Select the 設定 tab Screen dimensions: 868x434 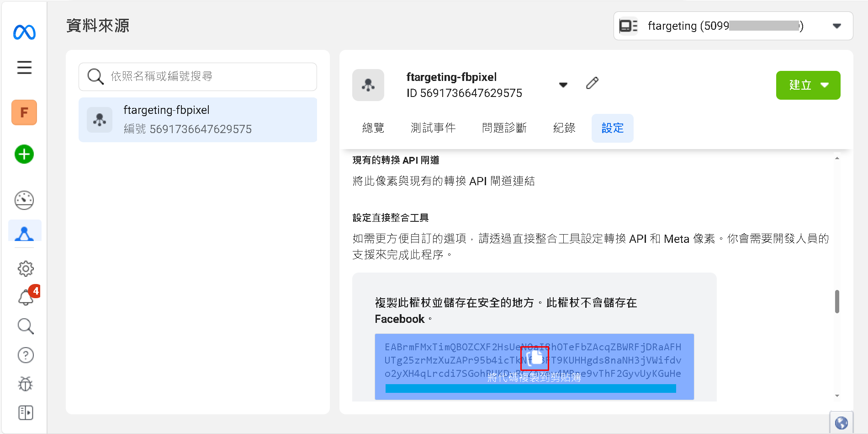click(613, 128)
